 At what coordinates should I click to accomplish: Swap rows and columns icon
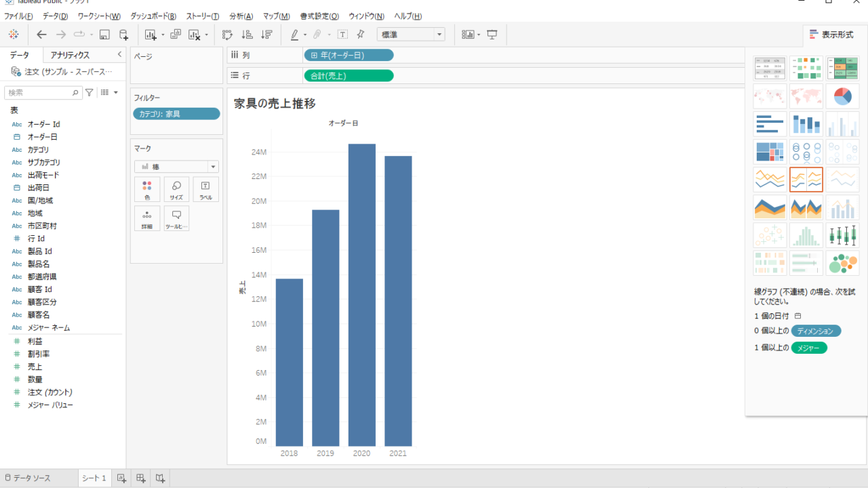pyautogui.click(x=227, y=35)
